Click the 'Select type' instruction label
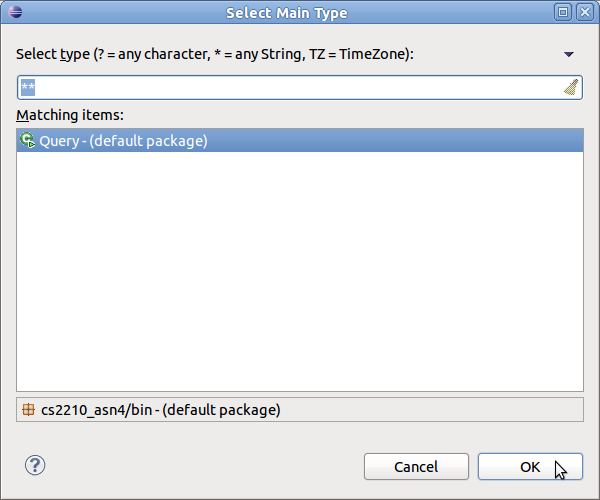This screenshot has height=500, width=600. (60, 54)
